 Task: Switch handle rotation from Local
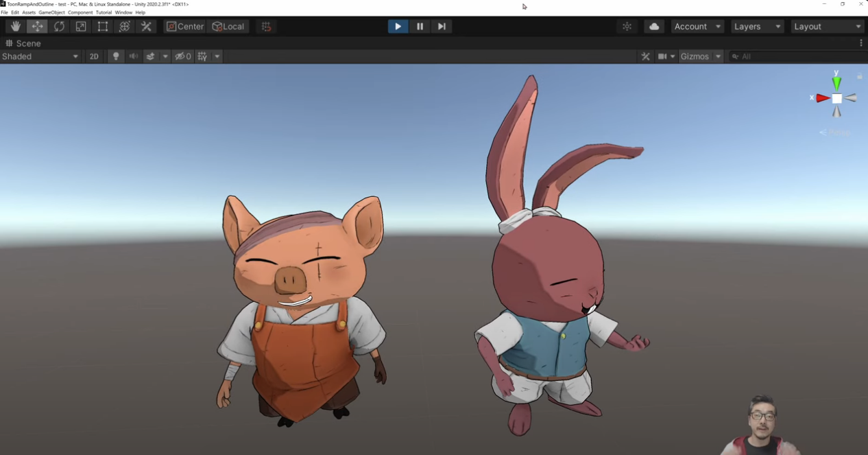click(228, 26)
